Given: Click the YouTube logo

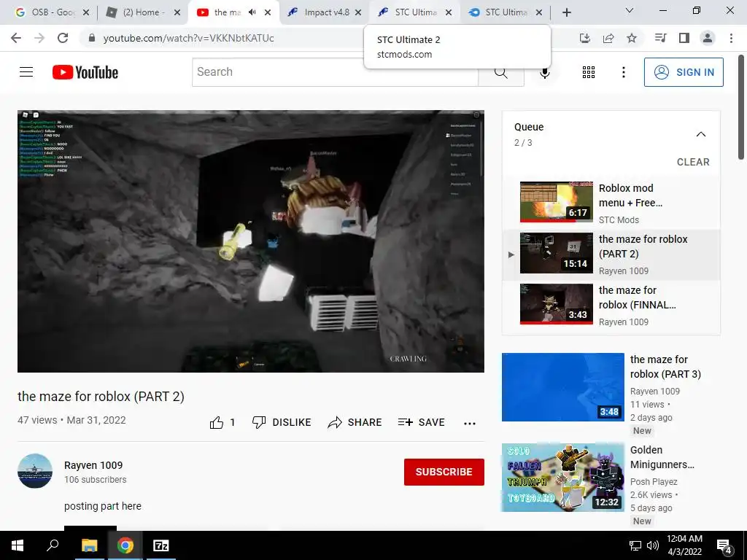Looking at the screenshot, I should click(x=85, y=72).
